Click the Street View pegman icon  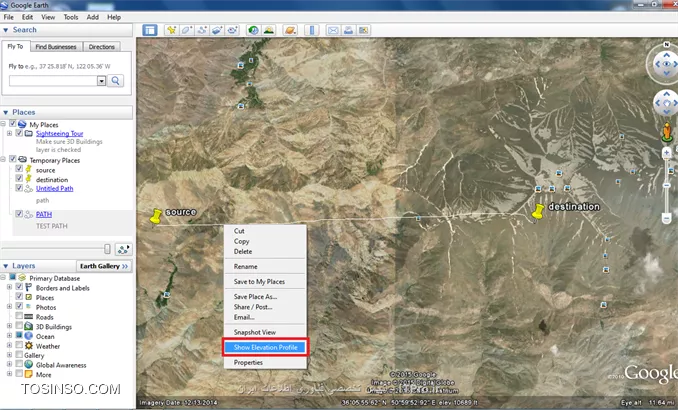[x=667, y=131]
